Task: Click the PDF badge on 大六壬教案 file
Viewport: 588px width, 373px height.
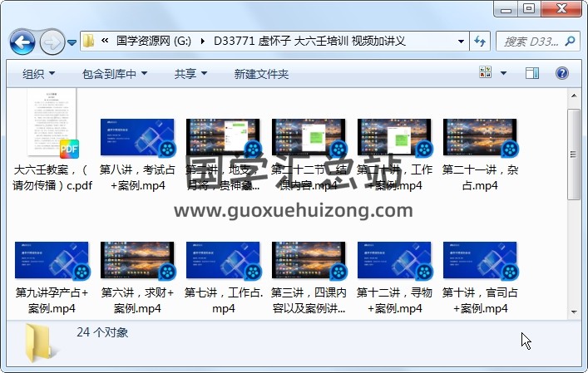Action: 69,149
